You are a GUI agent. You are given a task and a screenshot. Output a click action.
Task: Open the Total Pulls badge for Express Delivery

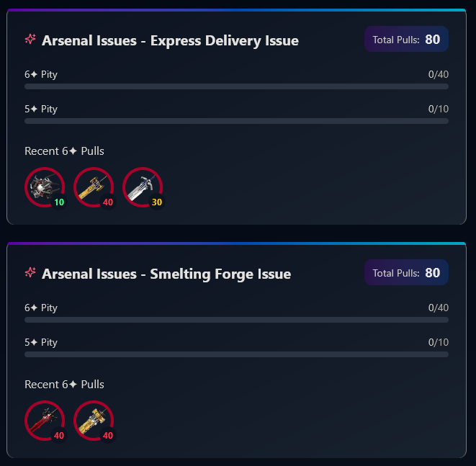pos(406,39)
